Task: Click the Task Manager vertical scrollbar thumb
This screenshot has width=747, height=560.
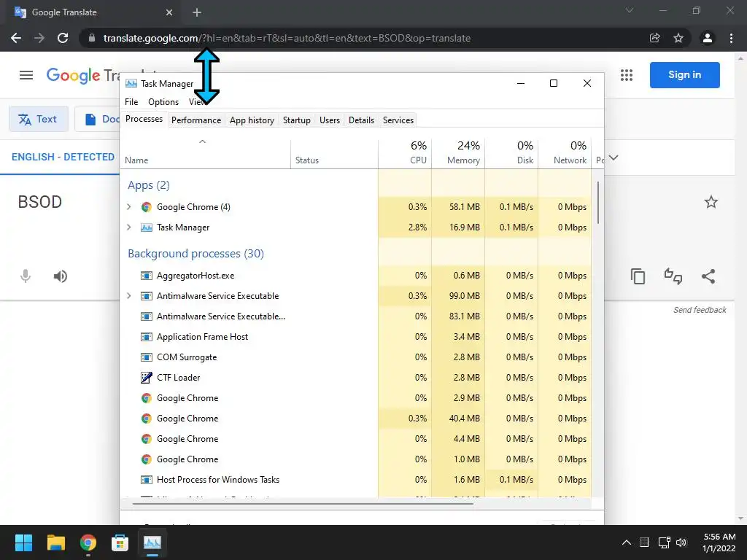Action: click(598, 203)
